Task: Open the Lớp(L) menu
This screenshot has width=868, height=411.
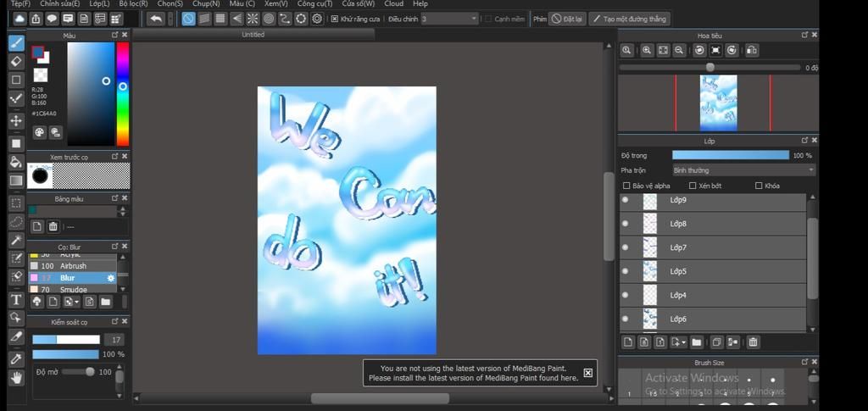Action: tap(100, 3)
